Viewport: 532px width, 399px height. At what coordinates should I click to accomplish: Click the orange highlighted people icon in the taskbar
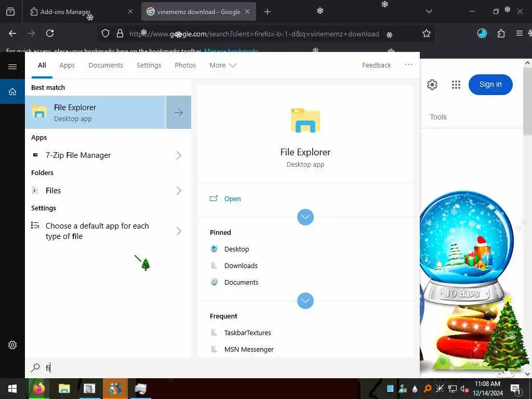[x=115, y=389]
